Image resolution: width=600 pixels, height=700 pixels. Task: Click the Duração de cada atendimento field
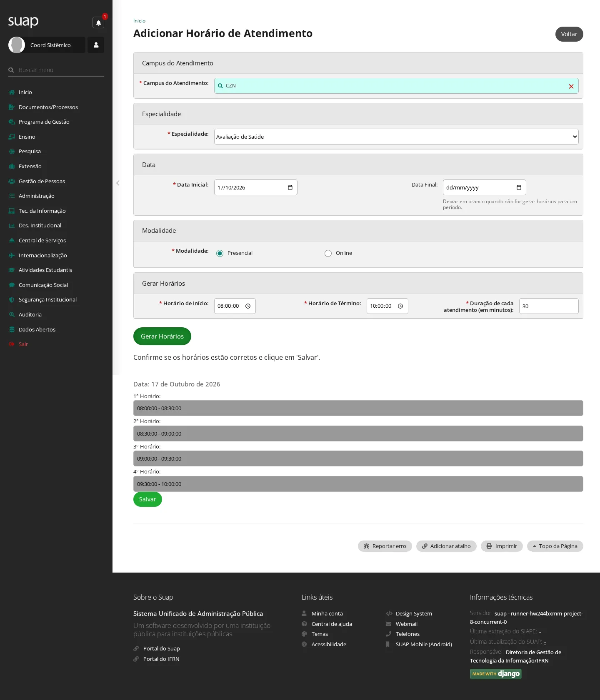point(549,306)
